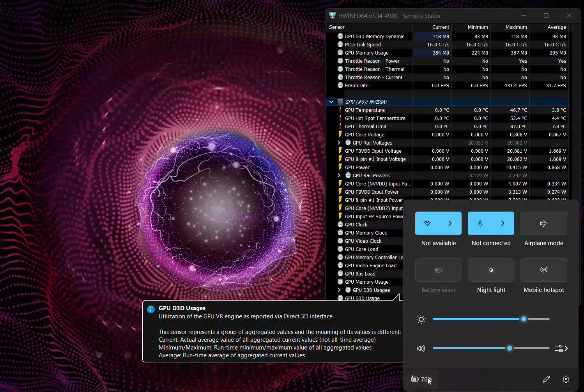
Task: Expand the GPU Rail Voltages group
Action: [339, 143]
